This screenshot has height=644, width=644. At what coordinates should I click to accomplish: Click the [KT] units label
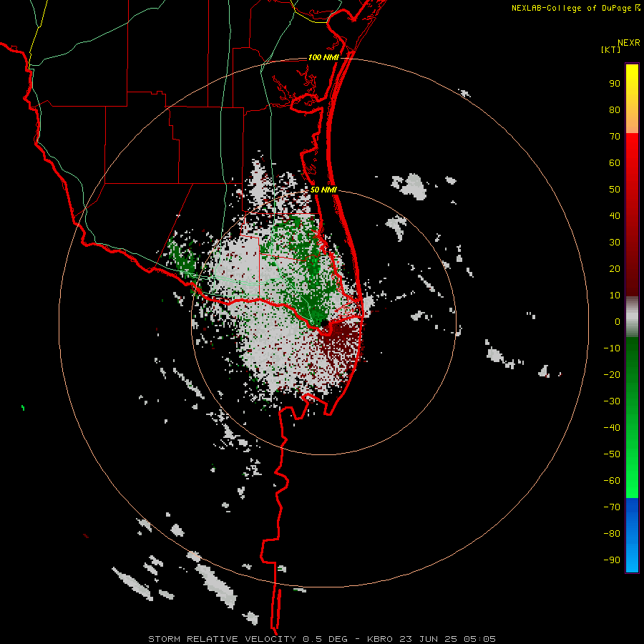click(x=610, y=49)
